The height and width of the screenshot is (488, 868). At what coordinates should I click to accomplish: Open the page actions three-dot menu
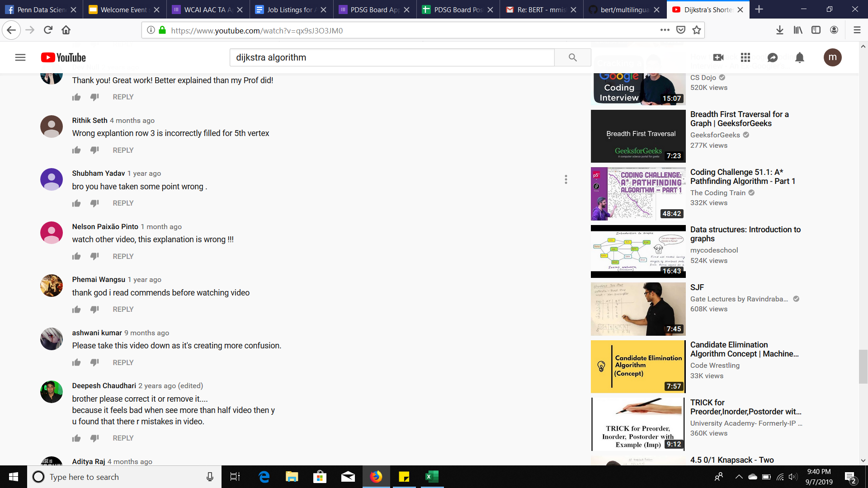665,30
